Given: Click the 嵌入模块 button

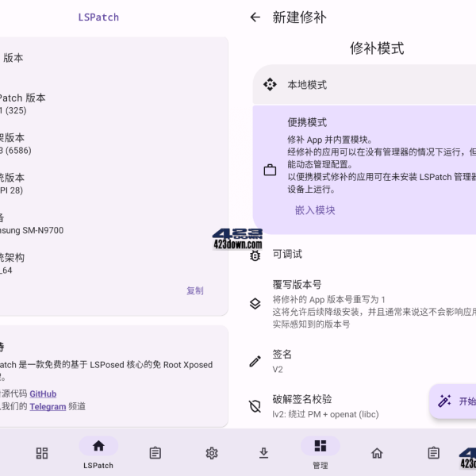Looking at the screenshot, I should click(315, 210).
